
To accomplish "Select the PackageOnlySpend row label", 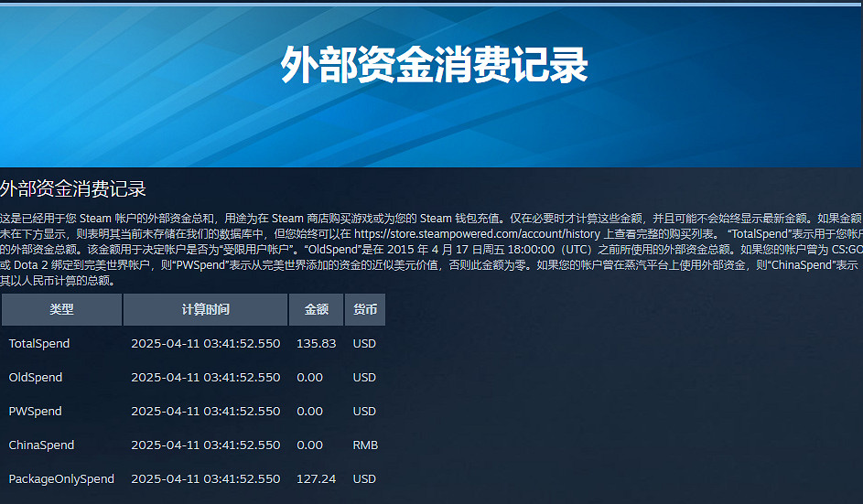I will point(61,478).
